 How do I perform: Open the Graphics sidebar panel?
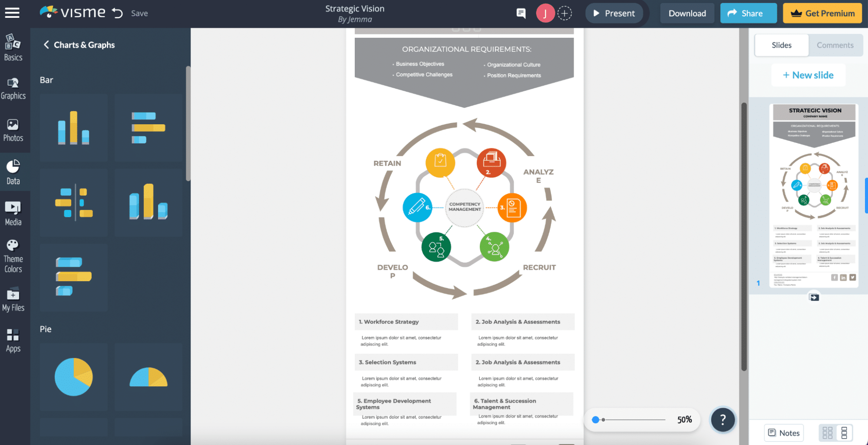point(13,89)
